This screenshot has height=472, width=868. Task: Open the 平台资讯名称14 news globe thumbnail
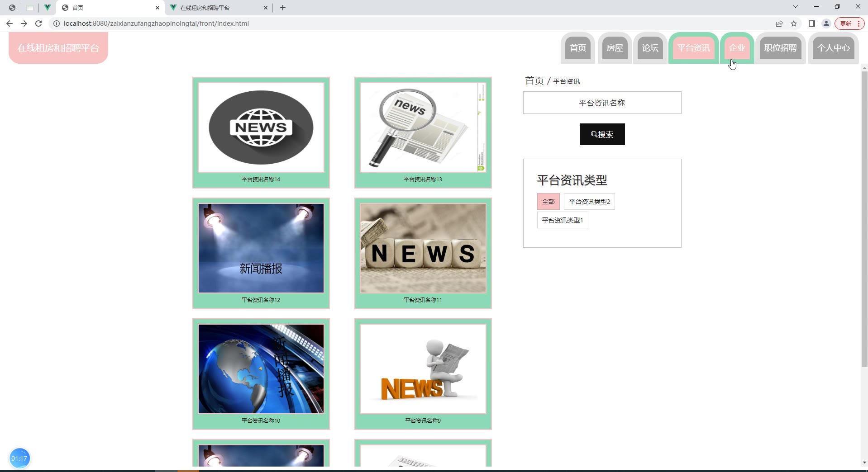coord(261,127)
